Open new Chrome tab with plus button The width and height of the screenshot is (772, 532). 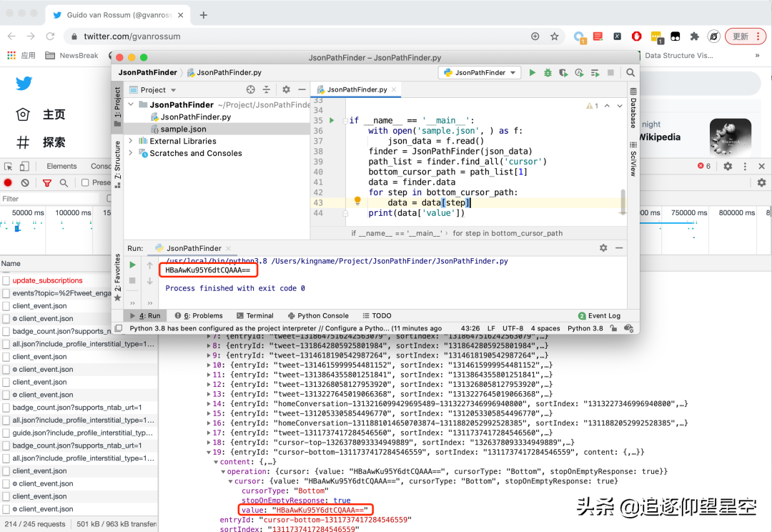click(203, 15)
